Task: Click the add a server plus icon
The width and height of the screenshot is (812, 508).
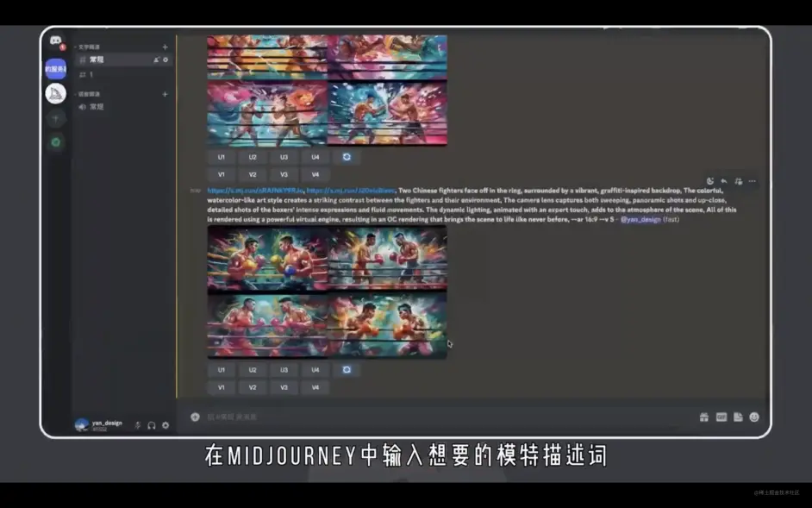Action: click(x=55, y=119)
